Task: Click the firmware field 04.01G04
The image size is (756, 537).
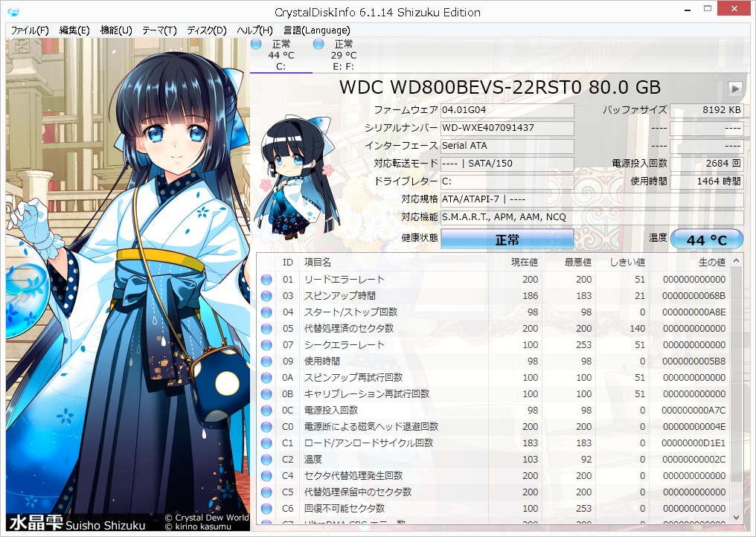Action: (x=507, y=110)
